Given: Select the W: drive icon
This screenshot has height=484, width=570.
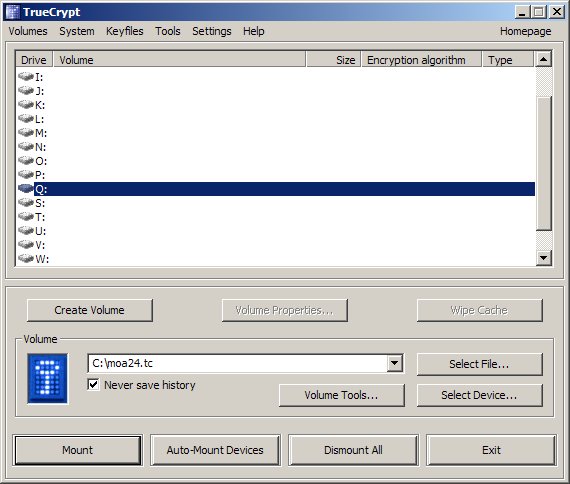Looking at the screenshot, I should 26,259.
